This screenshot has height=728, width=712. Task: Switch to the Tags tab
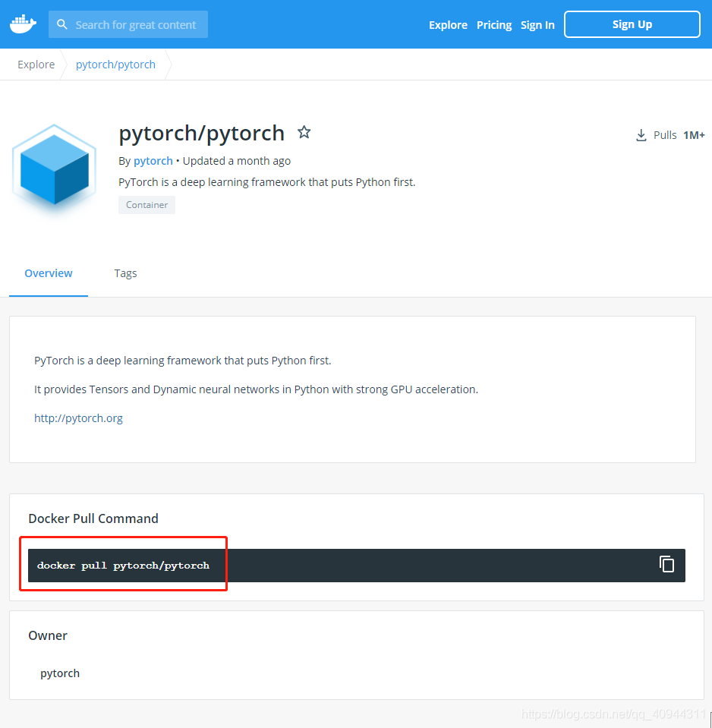126,273
